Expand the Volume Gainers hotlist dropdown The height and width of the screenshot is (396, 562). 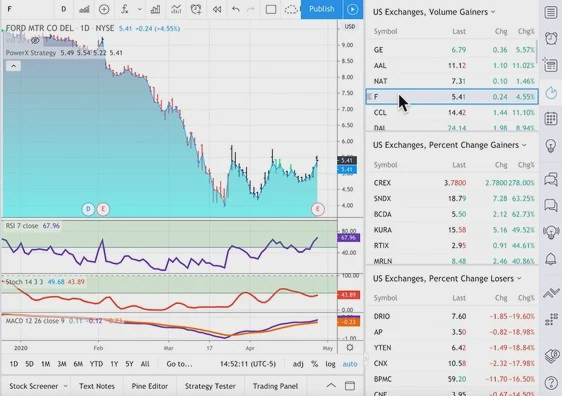coord(493,12)
